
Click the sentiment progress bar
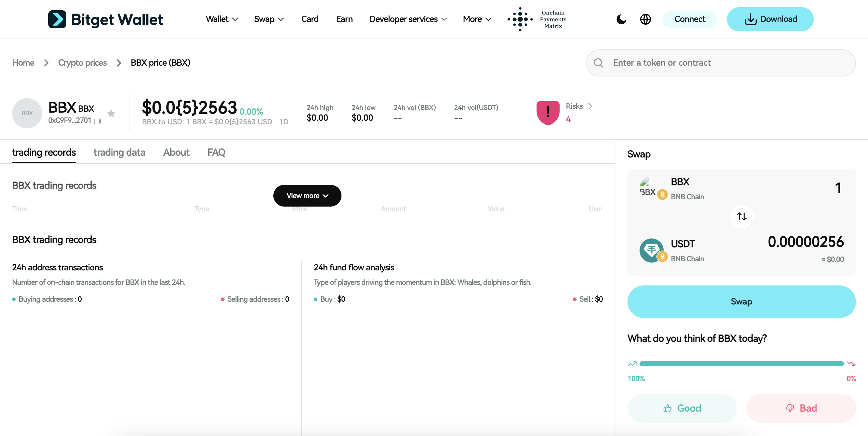741,364
